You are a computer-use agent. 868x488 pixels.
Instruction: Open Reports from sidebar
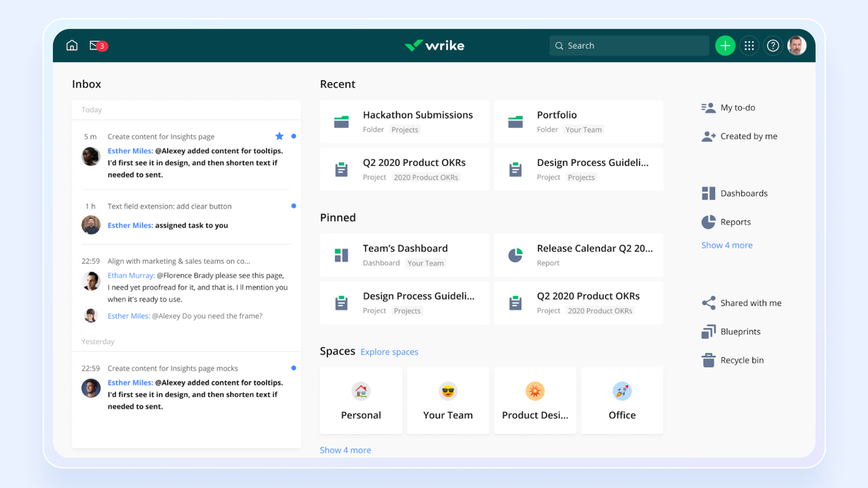[726, 222]
